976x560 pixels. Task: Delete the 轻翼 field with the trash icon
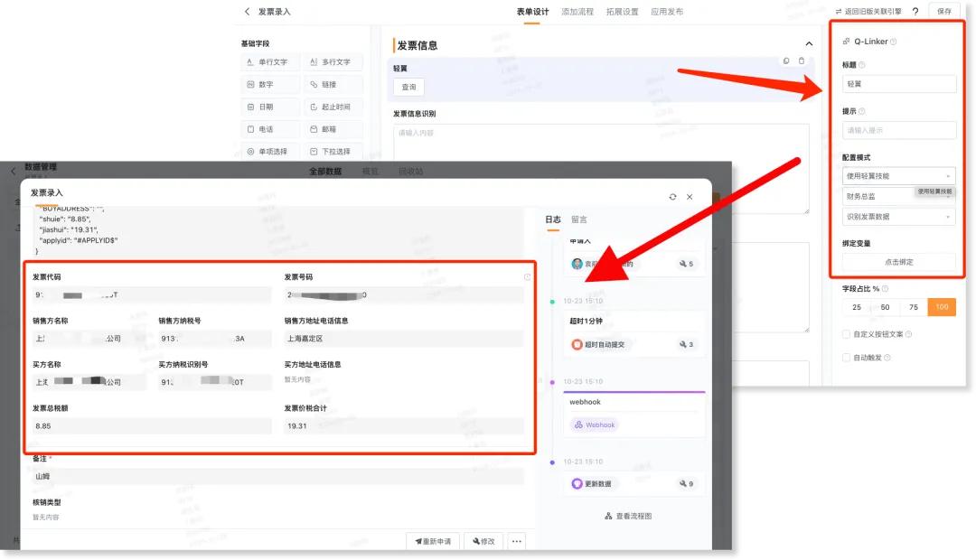801,61
